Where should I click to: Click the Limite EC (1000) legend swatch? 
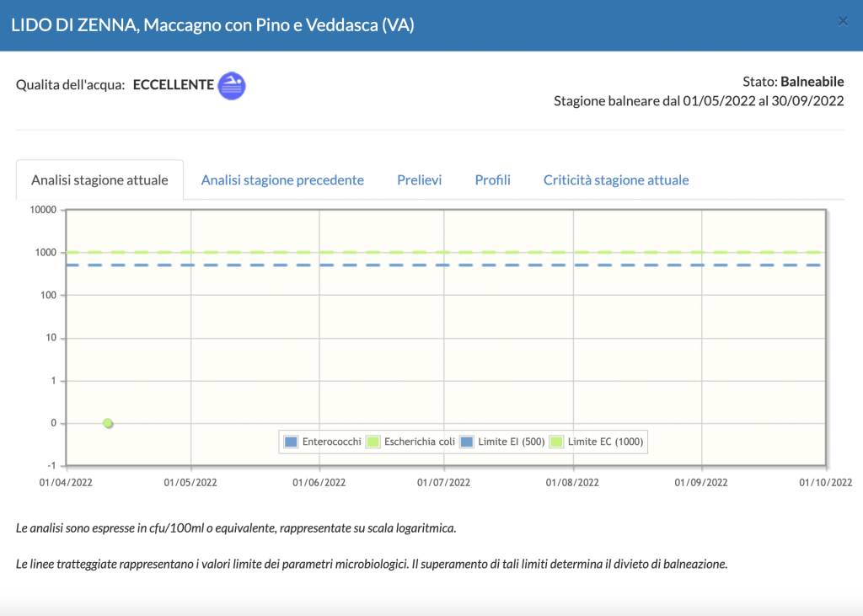557,442
